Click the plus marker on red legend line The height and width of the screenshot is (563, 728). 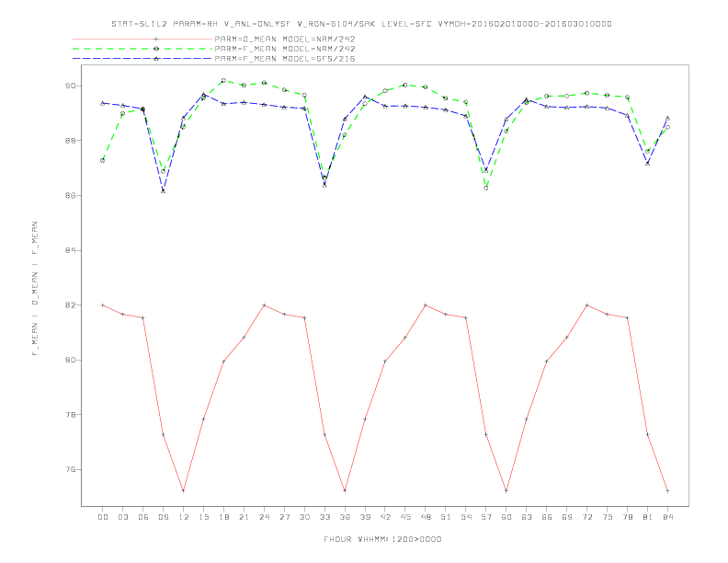click(156, 39)
